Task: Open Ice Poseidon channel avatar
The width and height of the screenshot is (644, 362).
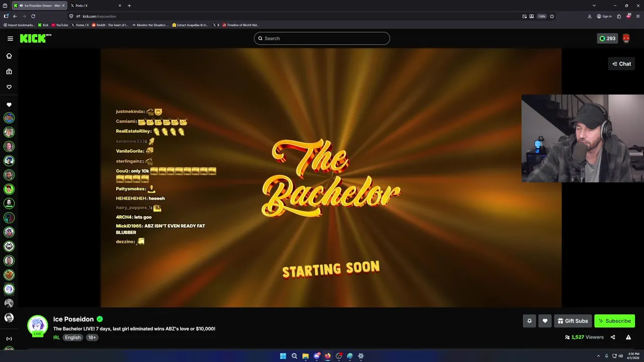Action: click(x=37, y=325)
